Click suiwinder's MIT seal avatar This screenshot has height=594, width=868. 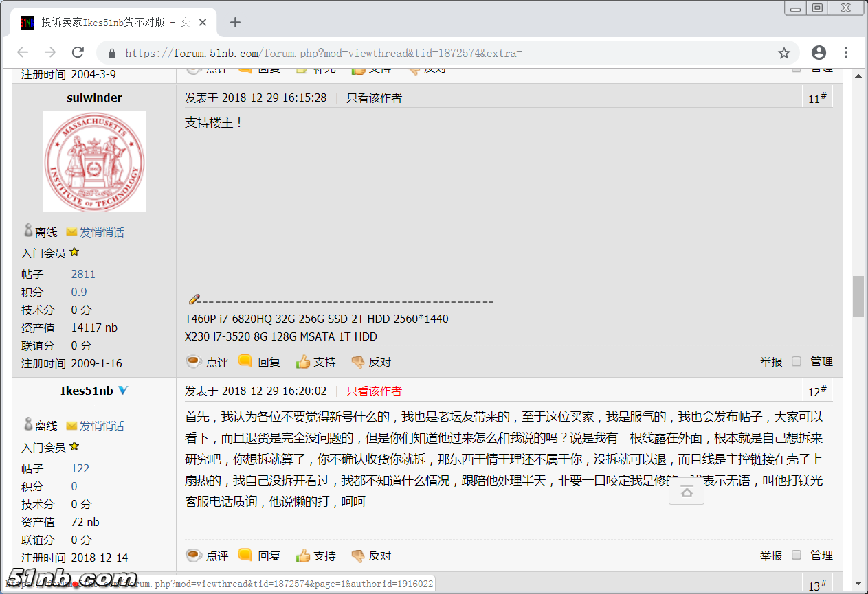tap(94, 161)
